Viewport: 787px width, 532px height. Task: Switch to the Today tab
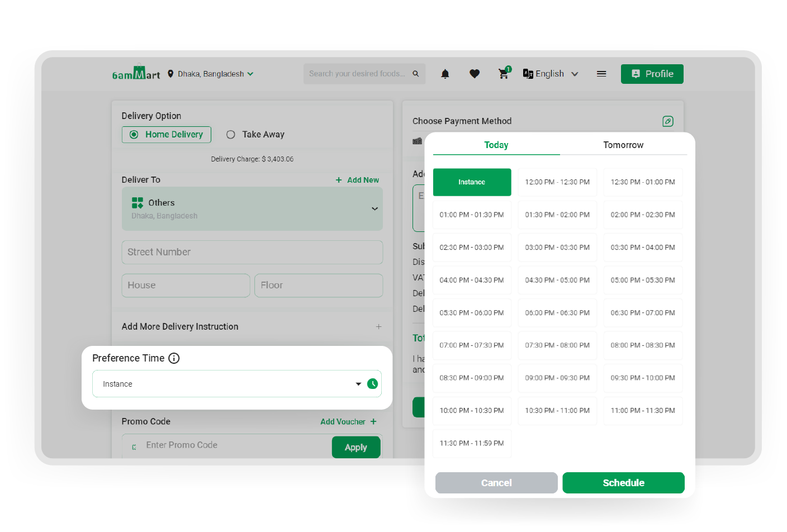click(x=496, y=145)
